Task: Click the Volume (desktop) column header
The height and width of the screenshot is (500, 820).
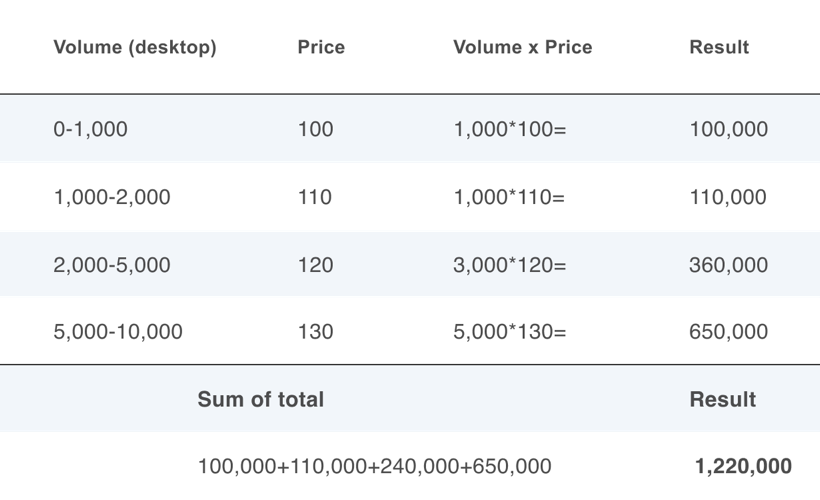Action: [x=135, y=48]
